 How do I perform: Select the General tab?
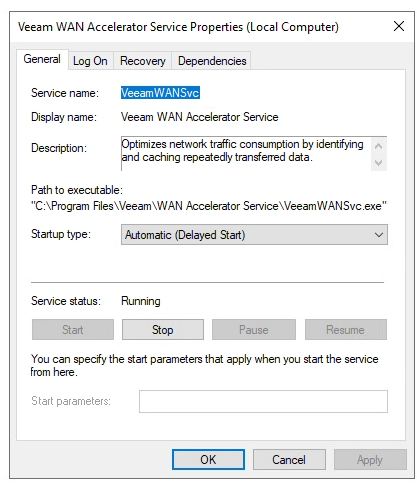coord(42,59)
